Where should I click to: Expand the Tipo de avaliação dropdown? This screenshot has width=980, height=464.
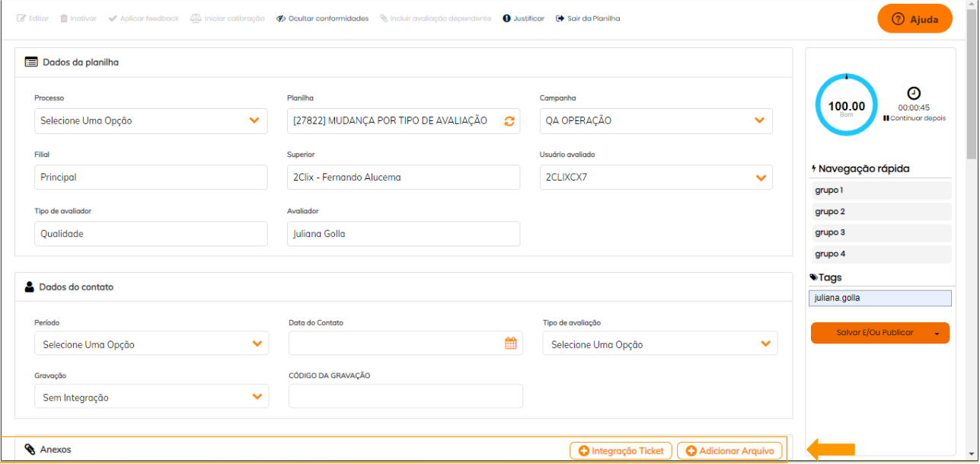click(765, 344)
